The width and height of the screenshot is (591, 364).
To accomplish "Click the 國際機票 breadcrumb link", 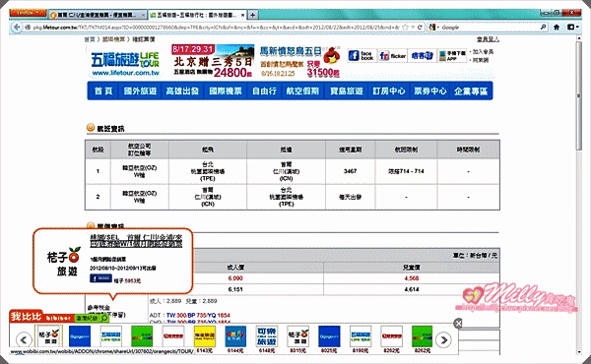I will [113, 39].
